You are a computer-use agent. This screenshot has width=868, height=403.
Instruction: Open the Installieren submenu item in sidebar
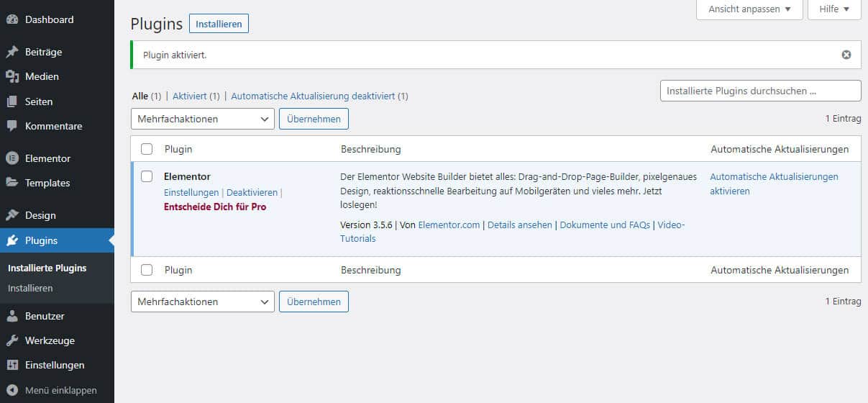coord(30,288)
